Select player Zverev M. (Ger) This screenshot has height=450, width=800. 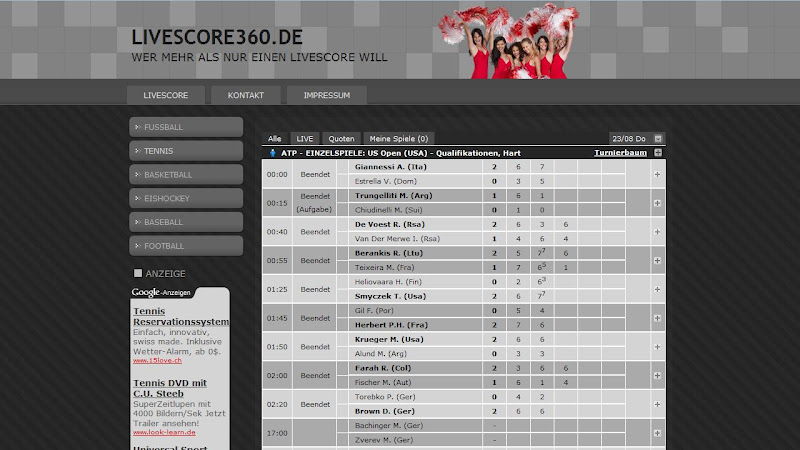click(x=384, y=440)
